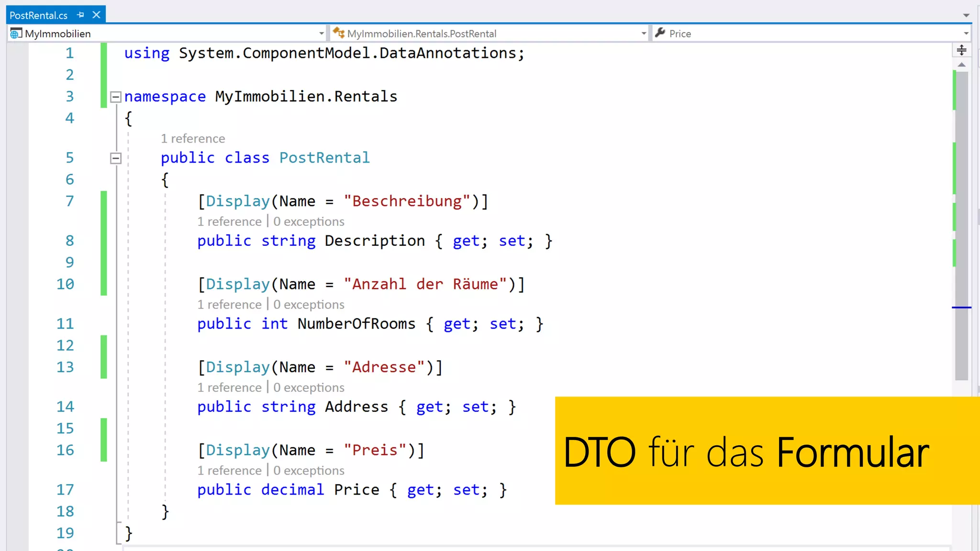980x551 pixels.
Task: Click the PostRental class name in code
Action: tap(324, 158)
